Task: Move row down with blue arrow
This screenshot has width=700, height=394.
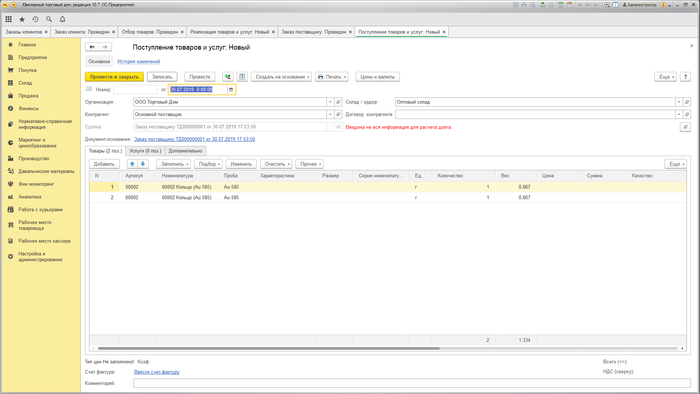Action: coord(143,164)
